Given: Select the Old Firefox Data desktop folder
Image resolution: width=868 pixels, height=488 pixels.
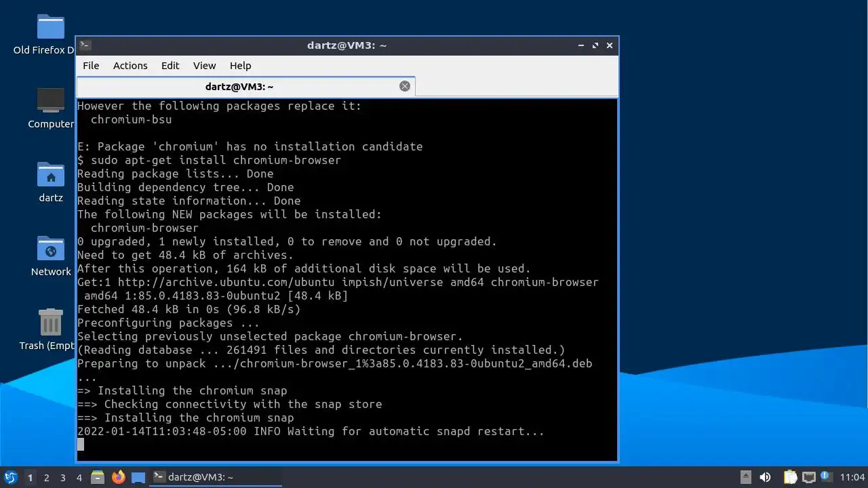Looking at the screenshot, I should click(x=44, y=35).
